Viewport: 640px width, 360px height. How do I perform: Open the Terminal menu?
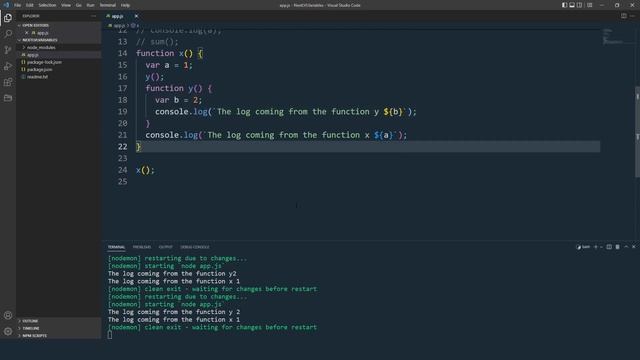[x=108, y=5]
